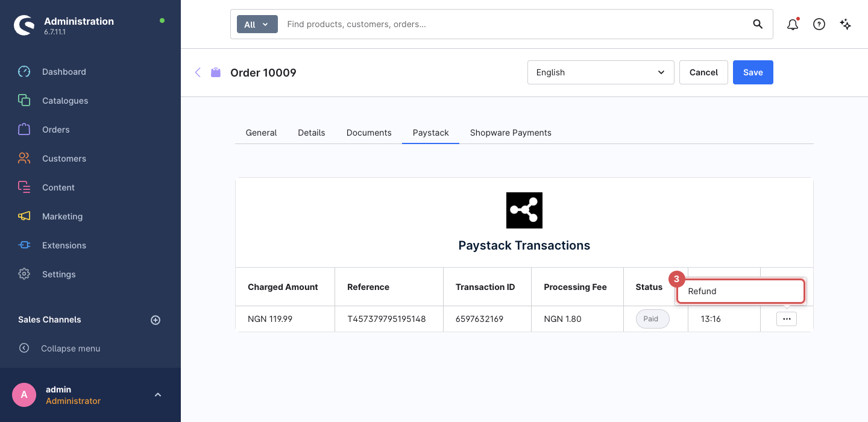This screenshot has height=422, width=868.
Task: Click the Paystack Transactions heading
Action: (524, 245)
